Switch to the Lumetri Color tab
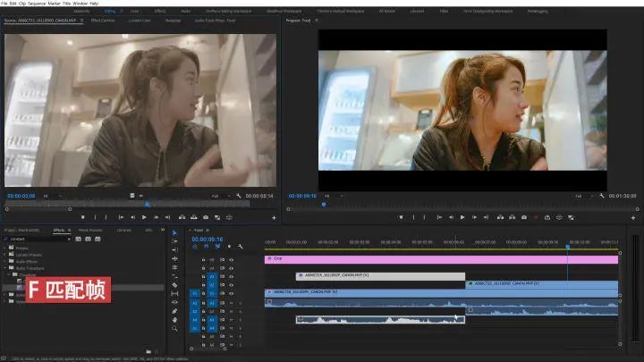 (x=140, y=19)
